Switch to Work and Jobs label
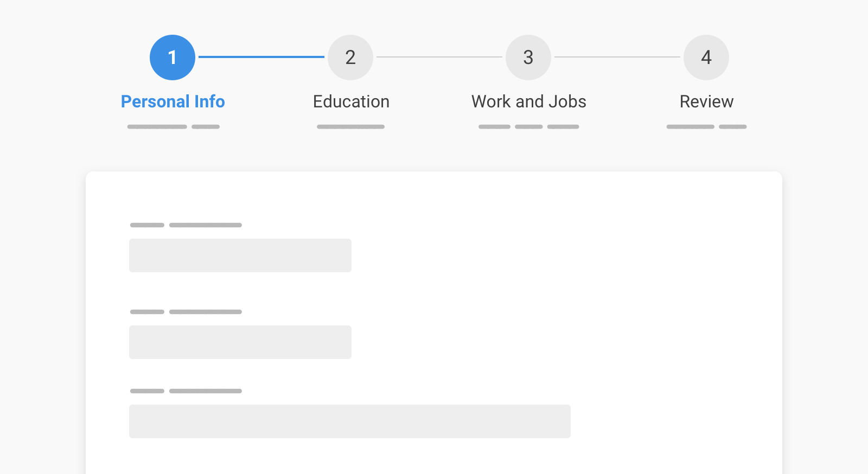Image resolution: width=868 pixels, height=474 pixels. [x=529, y=101]
